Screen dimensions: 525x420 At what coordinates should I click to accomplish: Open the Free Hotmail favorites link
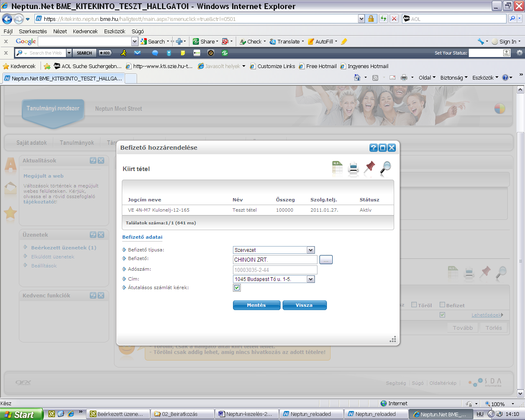[x=318, y=66]
